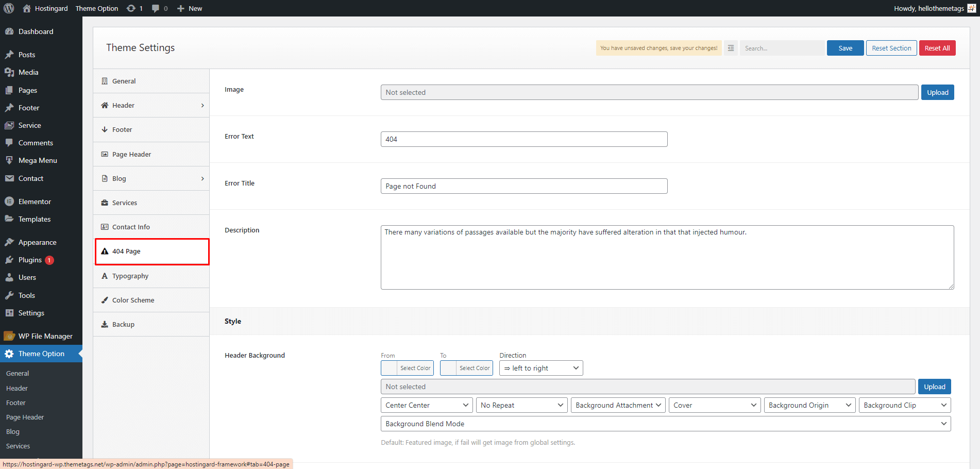Click the Contact envelope icon
Image resolution: width=980 pixels, height=469 pixels.
pyautogui.click(x=9, y=178)
